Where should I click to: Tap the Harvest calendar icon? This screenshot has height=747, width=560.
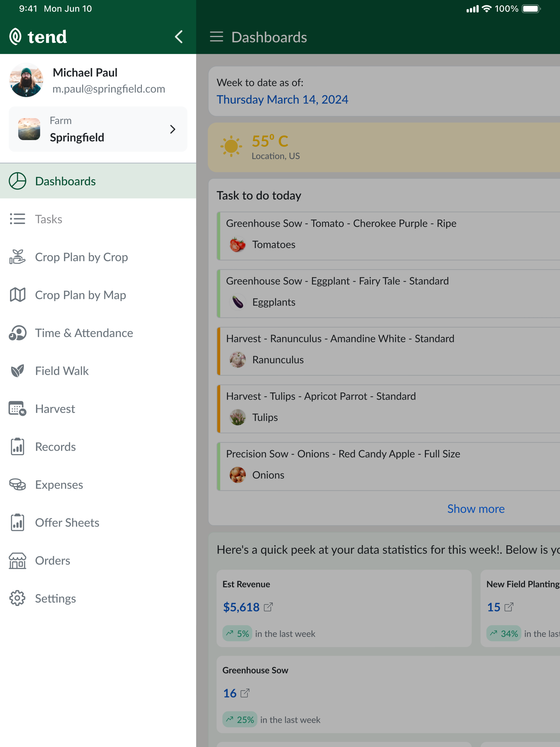click(x=18, y=409)
